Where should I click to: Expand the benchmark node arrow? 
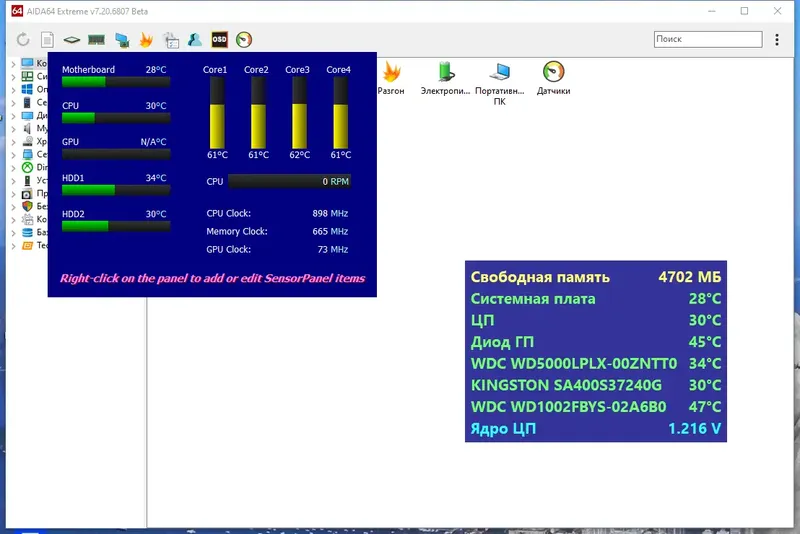click(x=13, y=246)
